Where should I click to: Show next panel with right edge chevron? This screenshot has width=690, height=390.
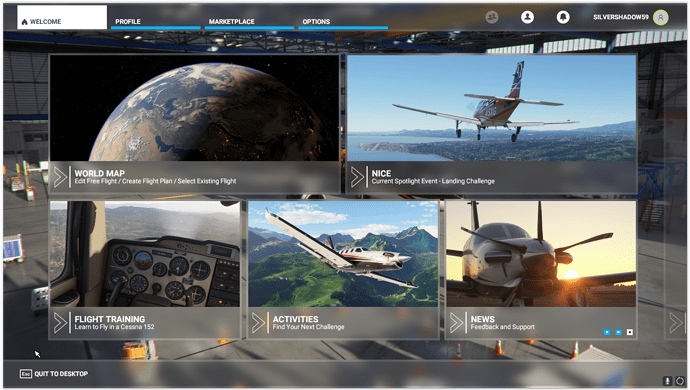tap(675, 323)
